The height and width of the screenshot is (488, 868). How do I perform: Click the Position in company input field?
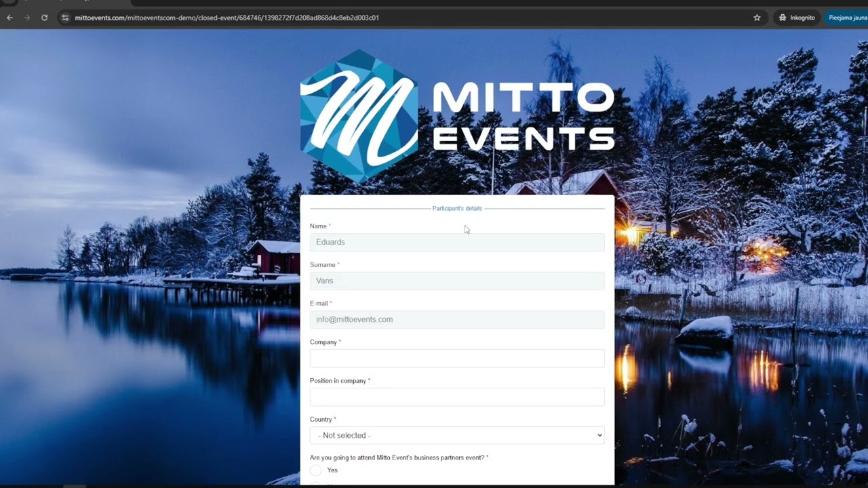pos(457,396)
